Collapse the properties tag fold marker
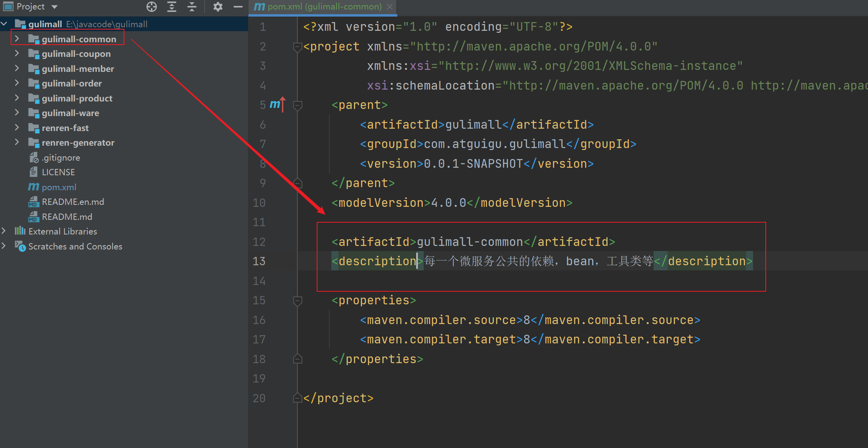This screenshot has width=868, height=448. [x=298, y=301]
